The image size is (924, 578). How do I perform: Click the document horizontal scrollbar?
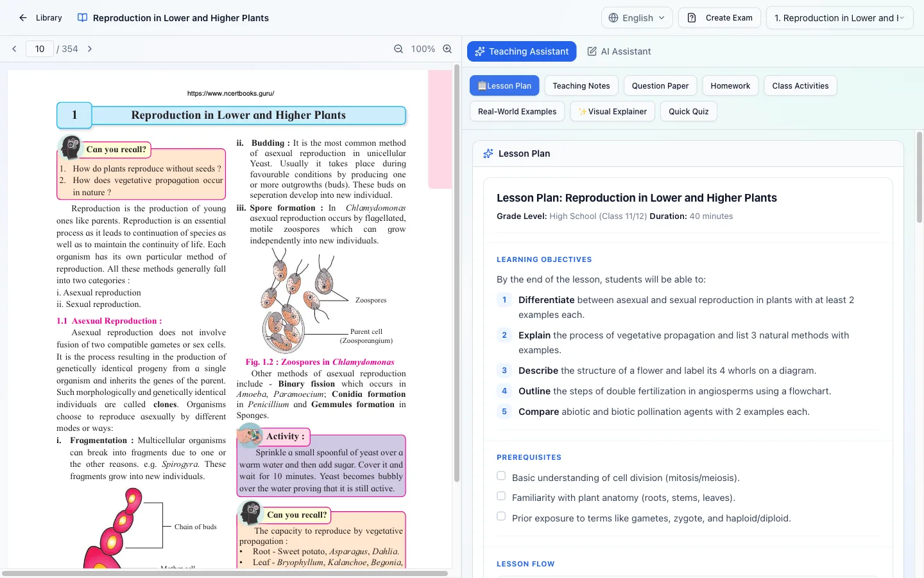pos(225,574)
